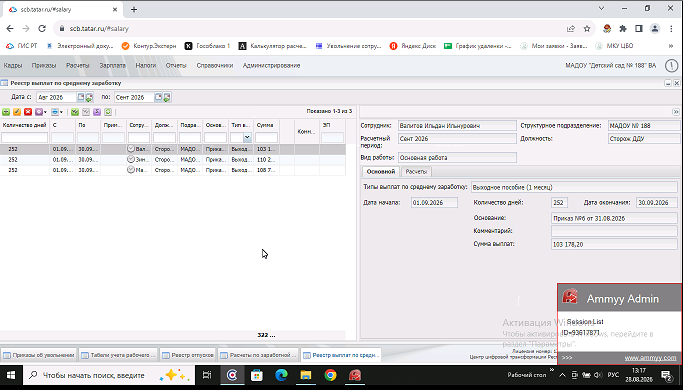The image size is (683, 390).
Task: Click the 'Комментарий' field in details panel
Action: (614, 231)
